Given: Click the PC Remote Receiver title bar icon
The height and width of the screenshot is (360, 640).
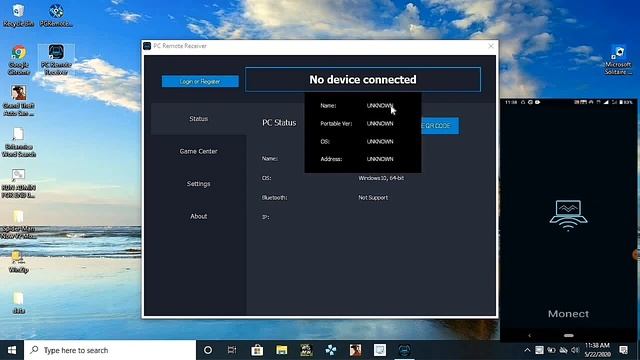Looking at the screenshot, I should click(x=147, y=46).
